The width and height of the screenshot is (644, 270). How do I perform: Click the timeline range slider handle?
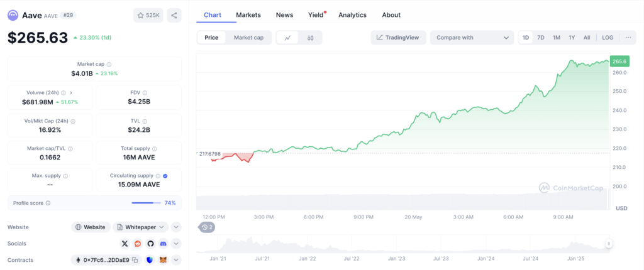pyautogui.click(x=609, y=244)
